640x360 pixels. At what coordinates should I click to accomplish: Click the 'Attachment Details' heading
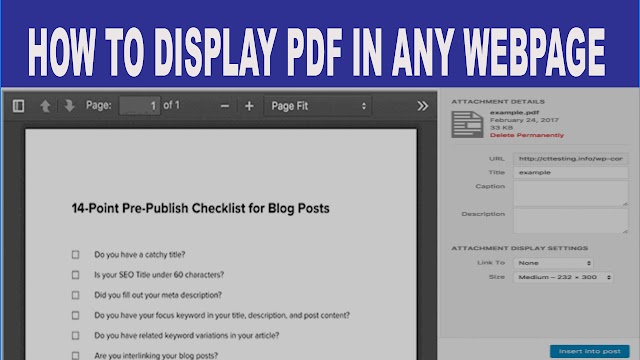pyautogui.click(x=498, y=102)
